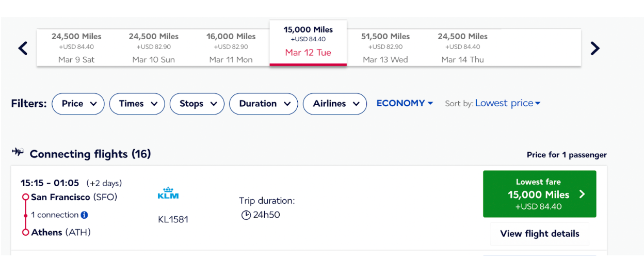The image size is (644, 260).
Task: Select the Lowest fare 15,000 Miles button
Action: point(539,194)
